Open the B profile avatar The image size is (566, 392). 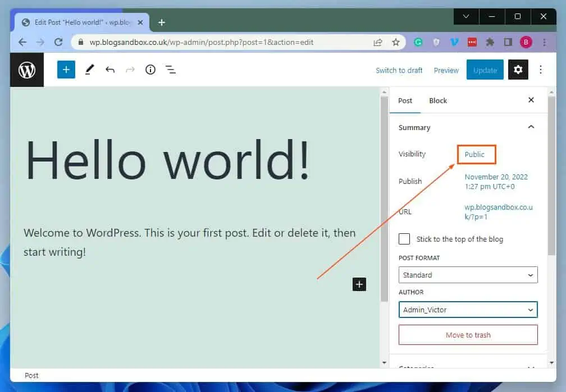pyautogui.click(x=526, y=42)
